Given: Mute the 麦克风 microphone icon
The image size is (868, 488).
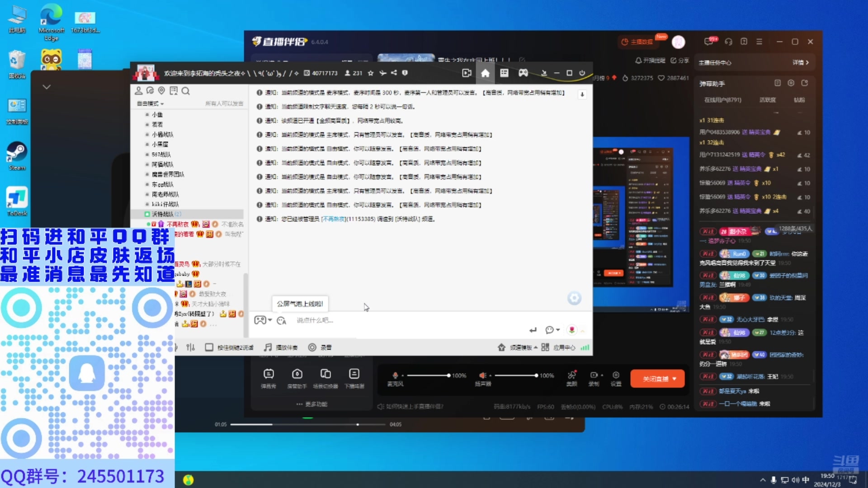Looking at the screenshot, I should tap(395, 375).
